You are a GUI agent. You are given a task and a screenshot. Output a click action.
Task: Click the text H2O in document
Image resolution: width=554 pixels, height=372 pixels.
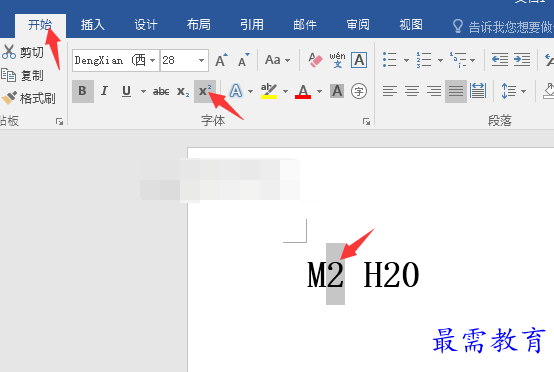[391, 275]
